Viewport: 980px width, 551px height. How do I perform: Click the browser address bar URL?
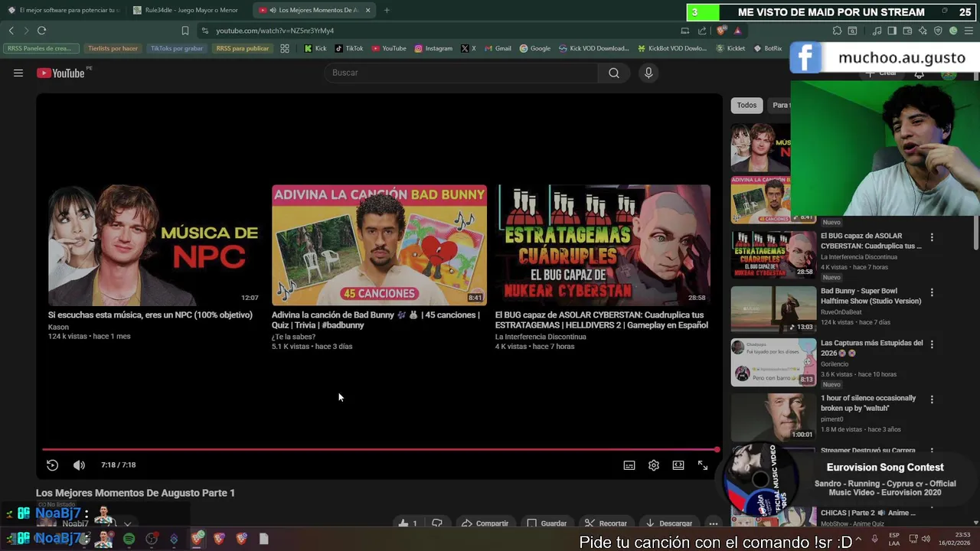275,31
